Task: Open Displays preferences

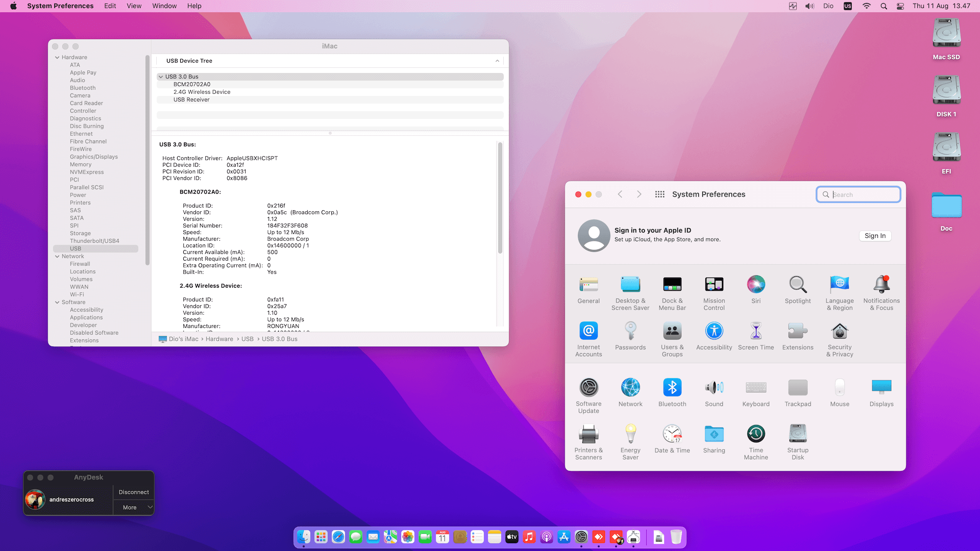Action: [x=881, y=393]
